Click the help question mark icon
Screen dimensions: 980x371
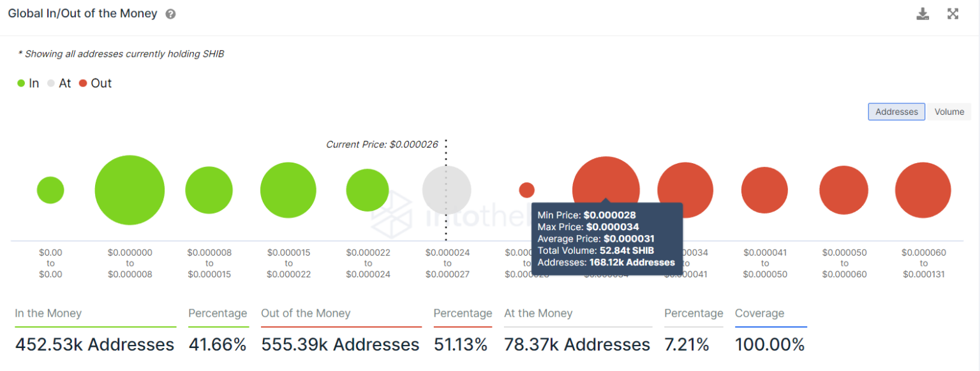(x=170, y=14)
